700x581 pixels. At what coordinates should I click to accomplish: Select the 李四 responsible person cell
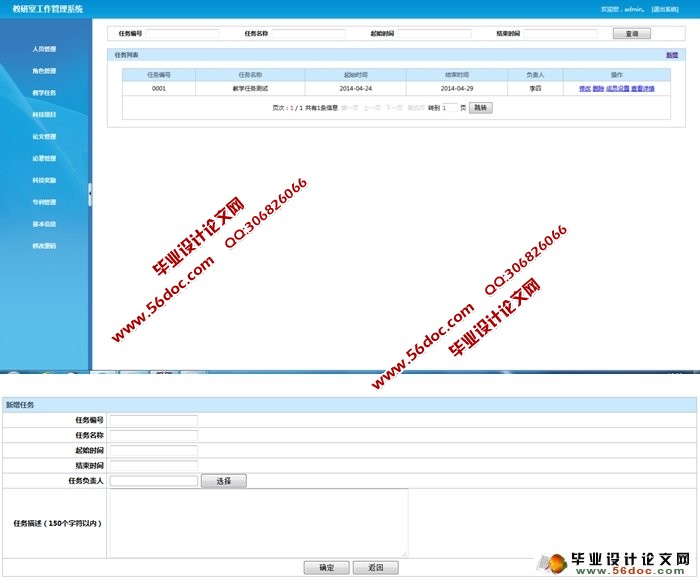(535, 88)
